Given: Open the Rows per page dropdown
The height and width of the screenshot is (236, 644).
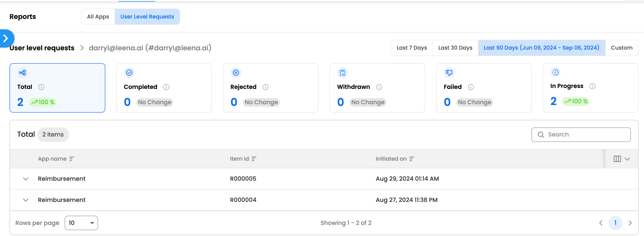Looking at the screenshot, I should coord(81,223).
